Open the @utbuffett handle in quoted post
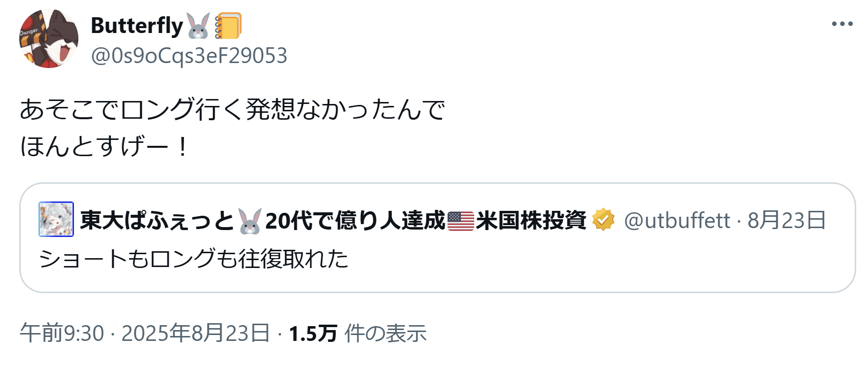Screen dimensions: 868x368 click(677, 220)
